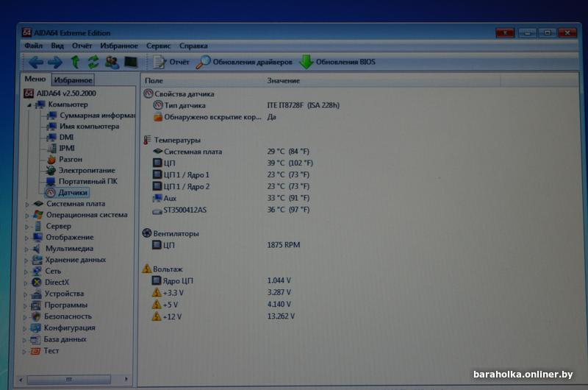Select the +12 V voltage row
Image resolution: width=588 pixels, height=390 pixels.
coord(223,316)
